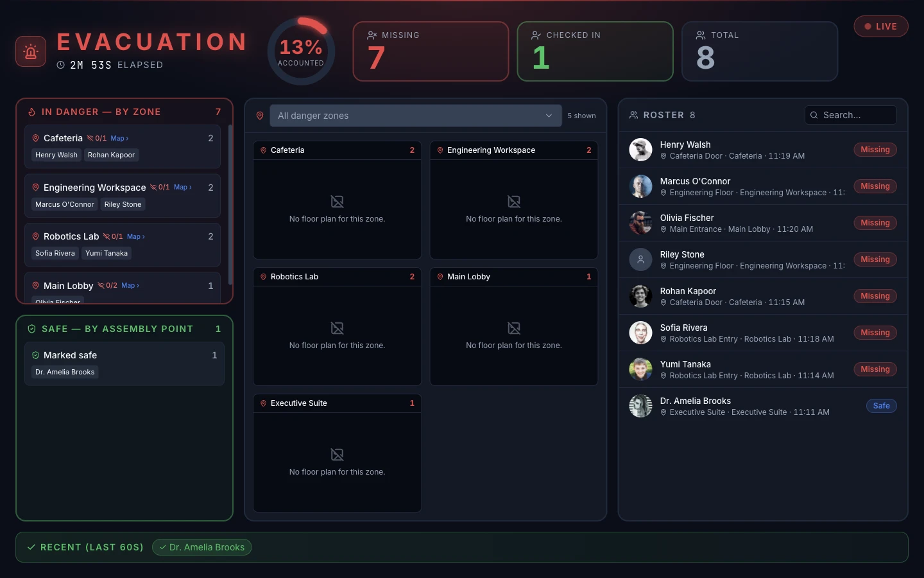
Task: Expand the Robotics Lab Map link
Action: click(136, 236)
